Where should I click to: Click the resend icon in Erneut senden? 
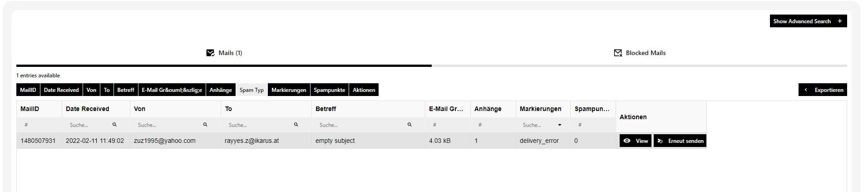tap(660, 141)
